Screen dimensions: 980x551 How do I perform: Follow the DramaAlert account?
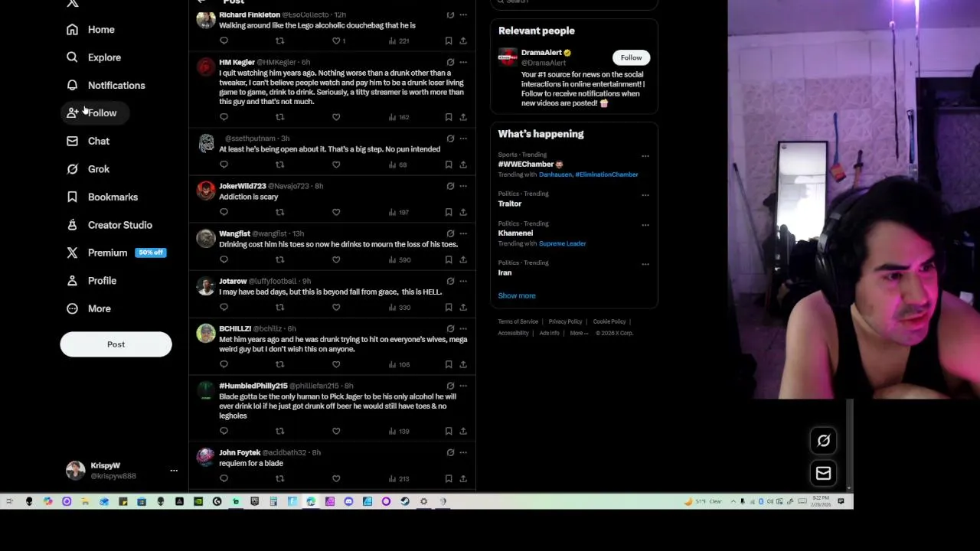[x=631, y=57]
